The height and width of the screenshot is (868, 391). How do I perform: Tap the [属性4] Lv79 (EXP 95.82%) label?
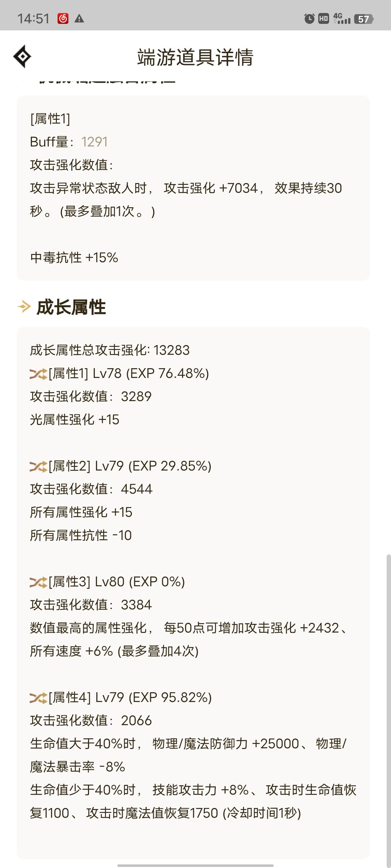[x=130, y=698]
